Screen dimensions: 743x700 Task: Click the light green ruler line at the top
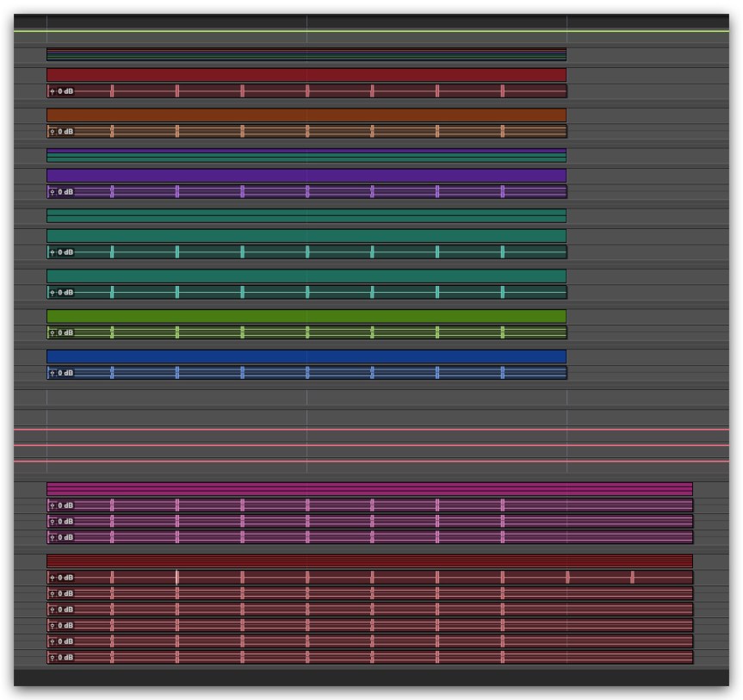pos(370,31)
